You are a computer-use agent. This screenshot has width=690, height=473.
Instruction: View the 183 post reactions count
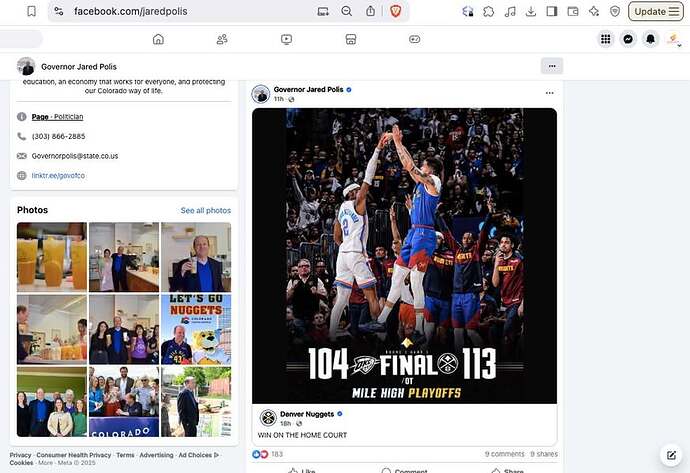(x=277, y=454)
